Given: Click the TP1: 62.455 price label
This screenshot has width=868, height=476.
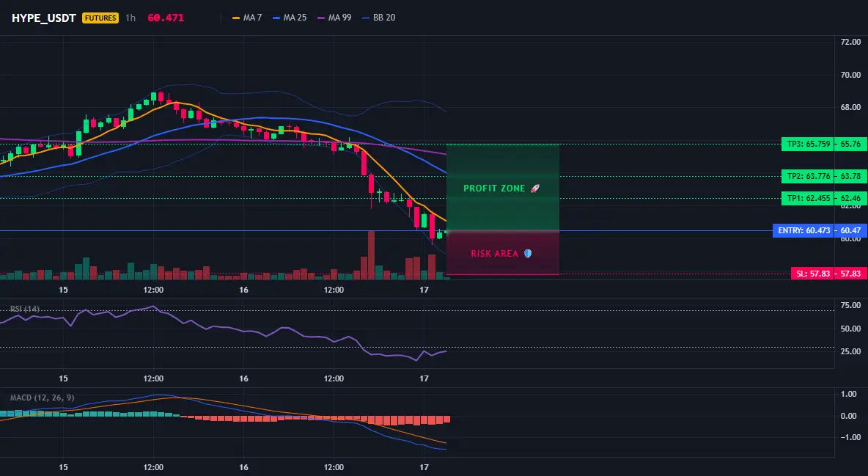Looking at the screenshot, I should pyautogui.click(x=807, y=198).
